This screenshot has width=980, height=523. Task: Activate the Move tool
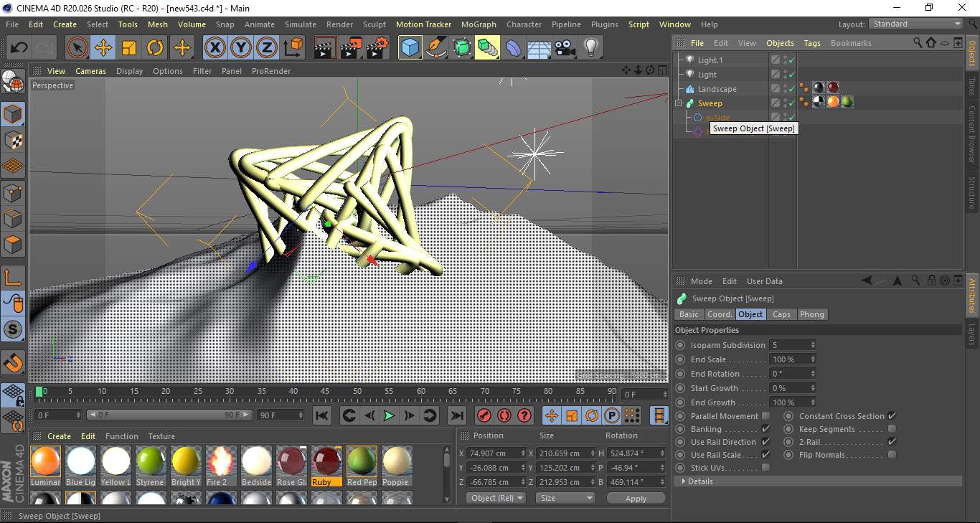coord(103,48)
